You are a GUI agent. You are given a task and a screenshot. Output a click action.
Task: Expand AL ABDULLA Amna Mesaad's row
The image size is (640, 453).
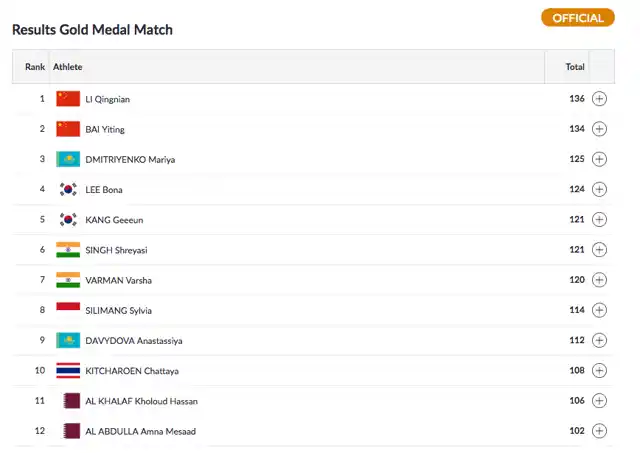pyautogui.click(x=599, y=431)
